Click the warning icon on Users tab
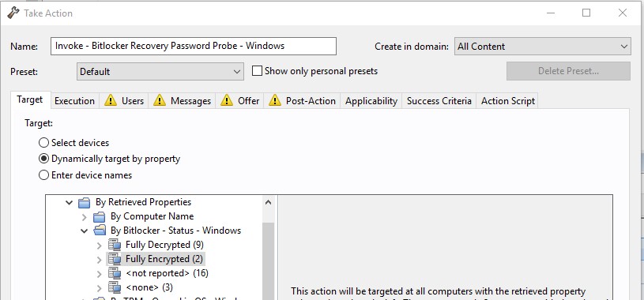The height and width of the screenshot is (300, 644). point(111,100)
